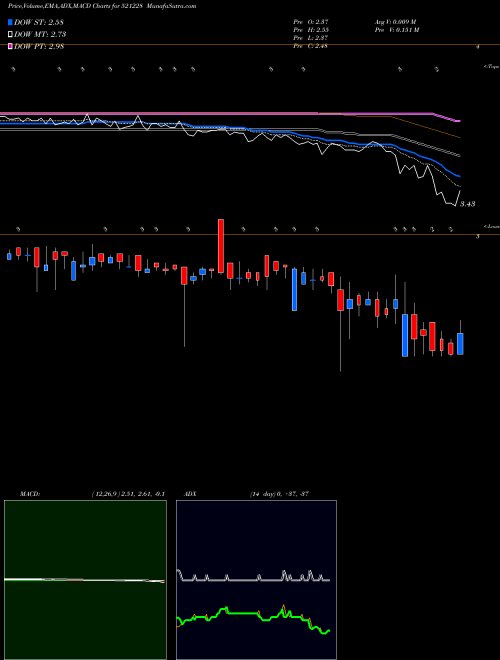
Task: Click the MACD (12,26,9) values text
Action: pos(128,494)
